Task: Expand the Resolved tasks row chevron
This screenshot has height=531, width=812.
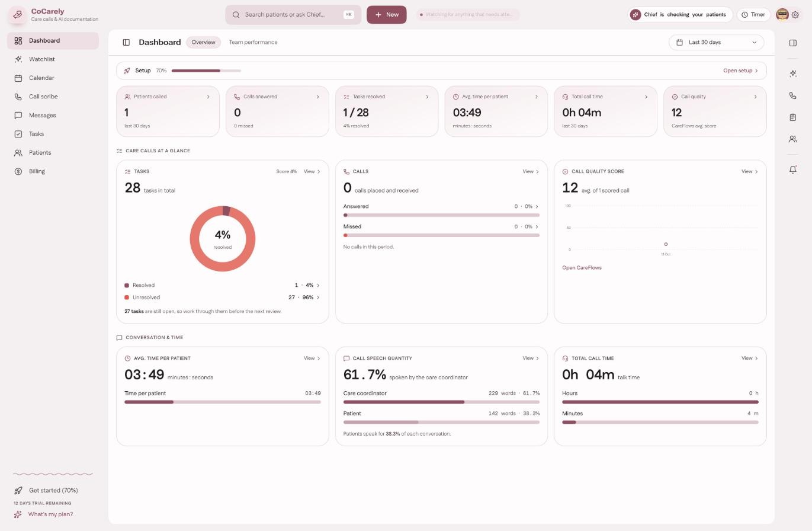Action: pyautogui.click(x=318, y=286)
